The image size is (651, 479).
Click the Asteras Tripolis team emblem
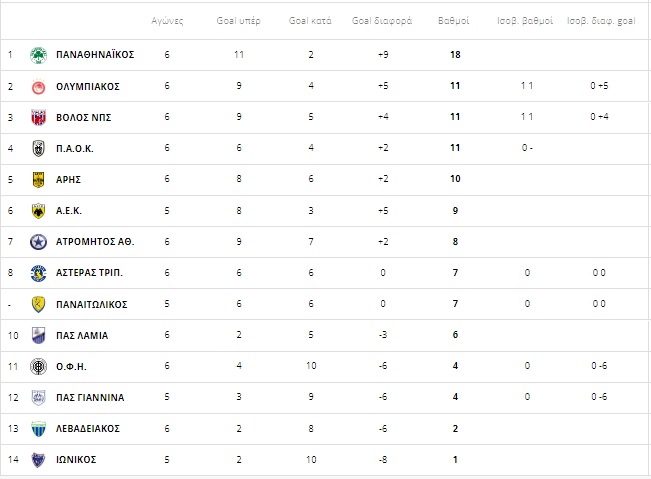39,273
